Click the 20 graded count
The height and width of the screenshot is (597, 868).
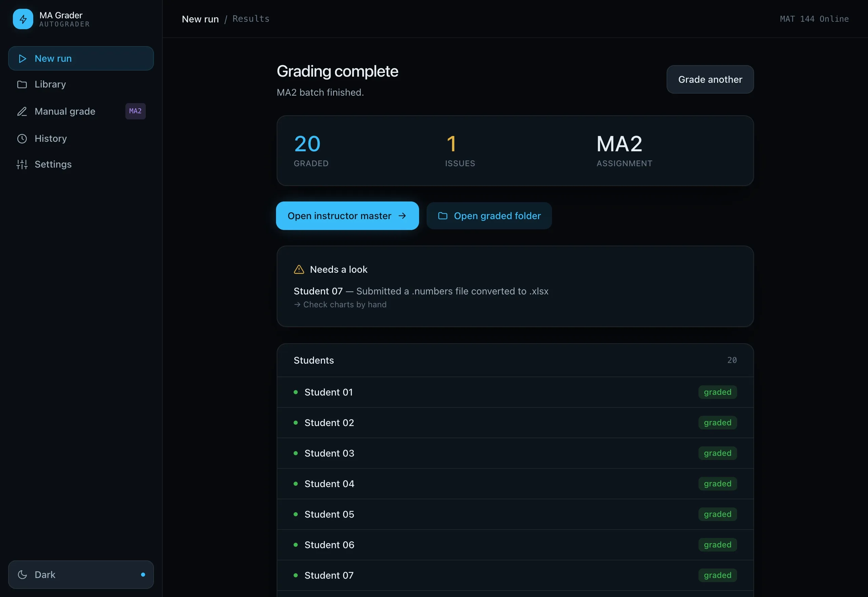[307, 143]
